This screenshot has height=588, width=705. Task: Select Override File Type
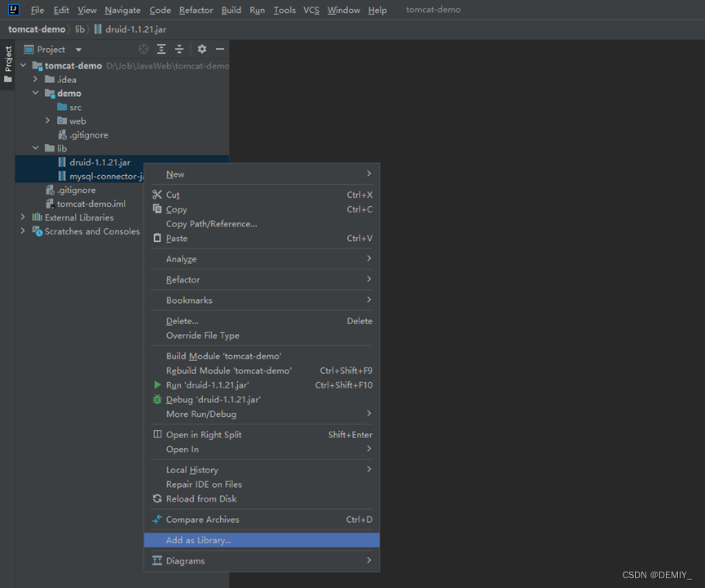[262, 336]
